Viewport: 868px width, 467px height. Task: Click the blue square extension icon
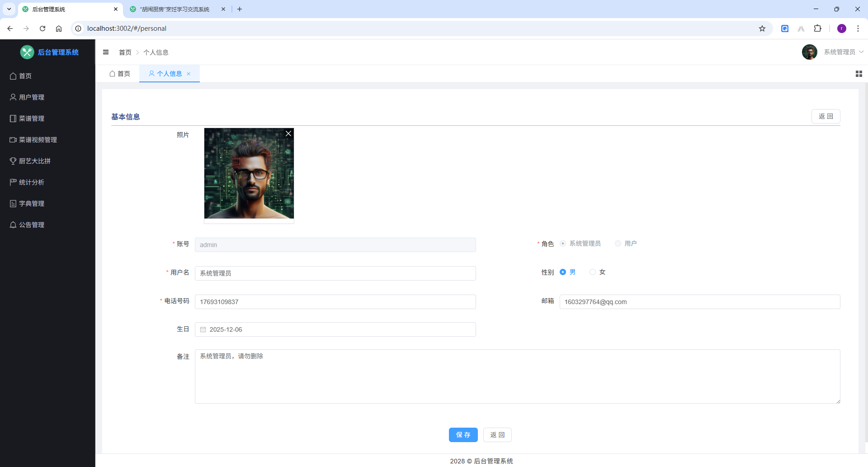(x=785, y=29)
